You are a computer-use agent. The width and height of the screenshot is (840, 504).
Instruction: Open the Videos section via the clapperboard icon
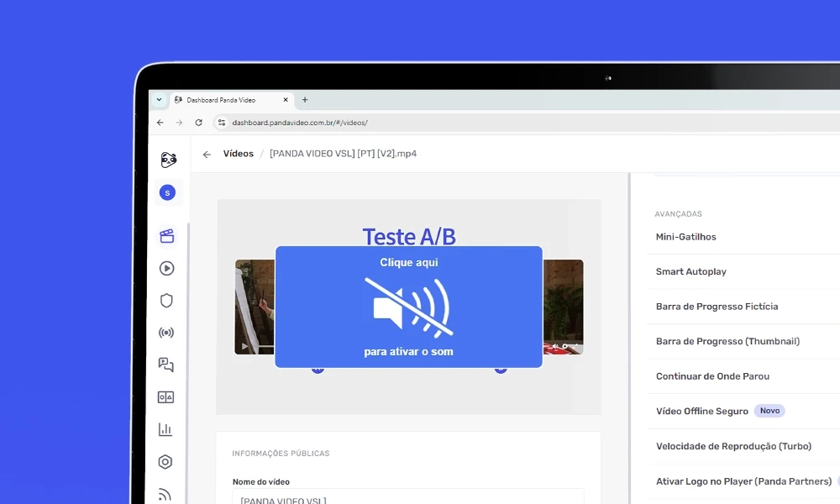coord(166,236)
